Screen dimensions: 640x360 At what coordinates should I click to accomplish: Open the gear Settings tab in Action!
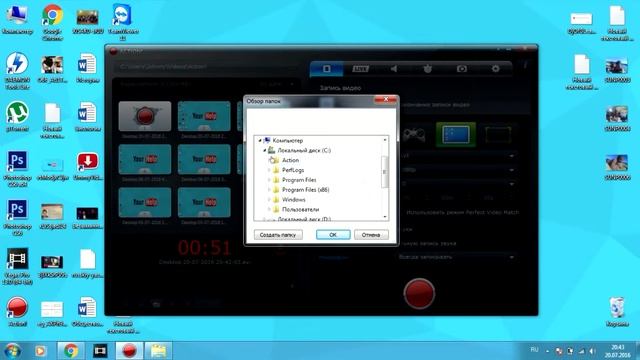495,69
